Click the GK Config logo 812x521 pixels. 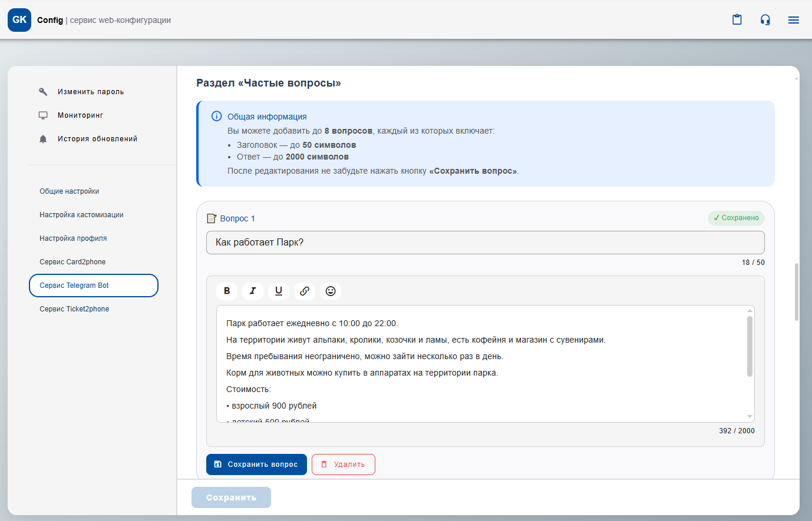point(19,20)
